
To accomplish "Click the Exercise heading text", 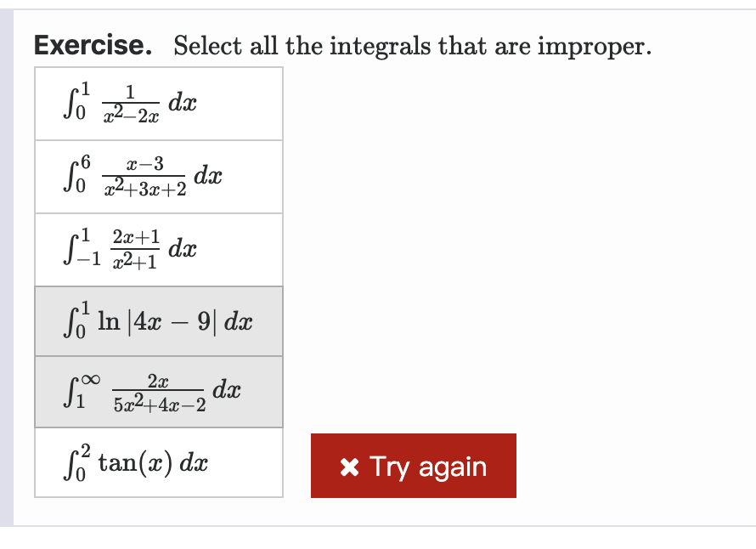I will [x=93, y=45].
